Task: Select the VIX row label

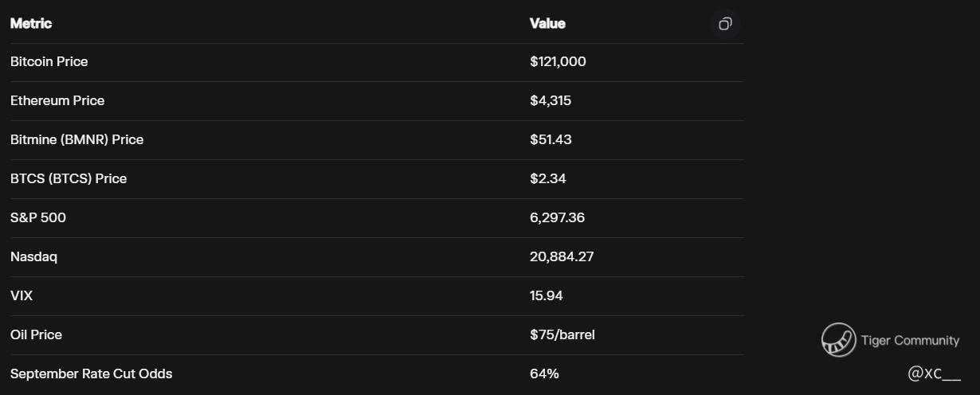Action: point(22,296)
